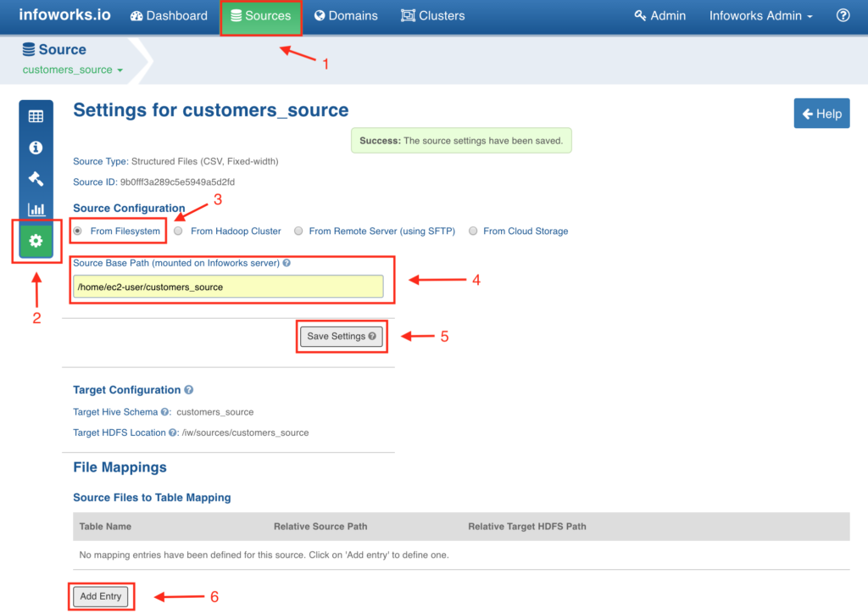Open the Domains section

[x=346, y=15]
